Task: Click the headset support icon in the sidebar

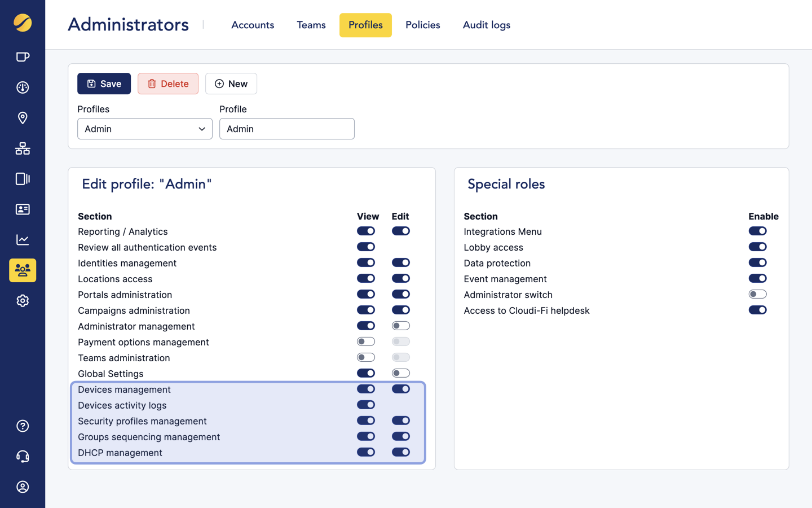Action: (23, 456)
